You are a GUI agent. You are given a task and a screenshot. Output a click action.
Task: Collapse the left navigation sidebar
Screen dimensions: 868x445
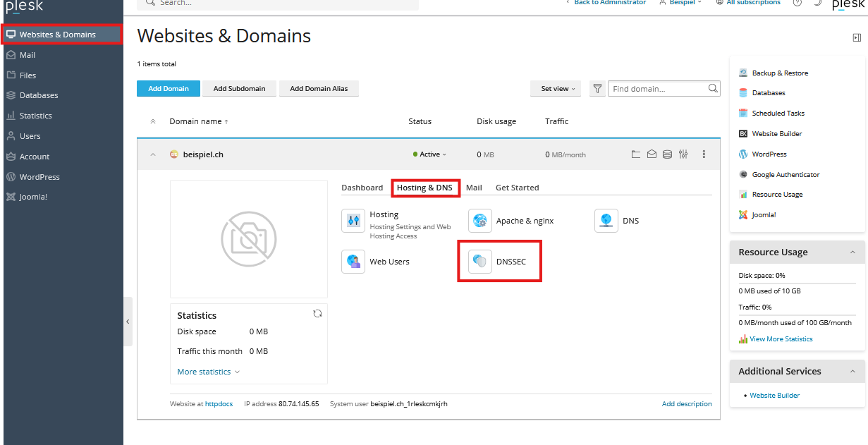click(x=128, y=322)
